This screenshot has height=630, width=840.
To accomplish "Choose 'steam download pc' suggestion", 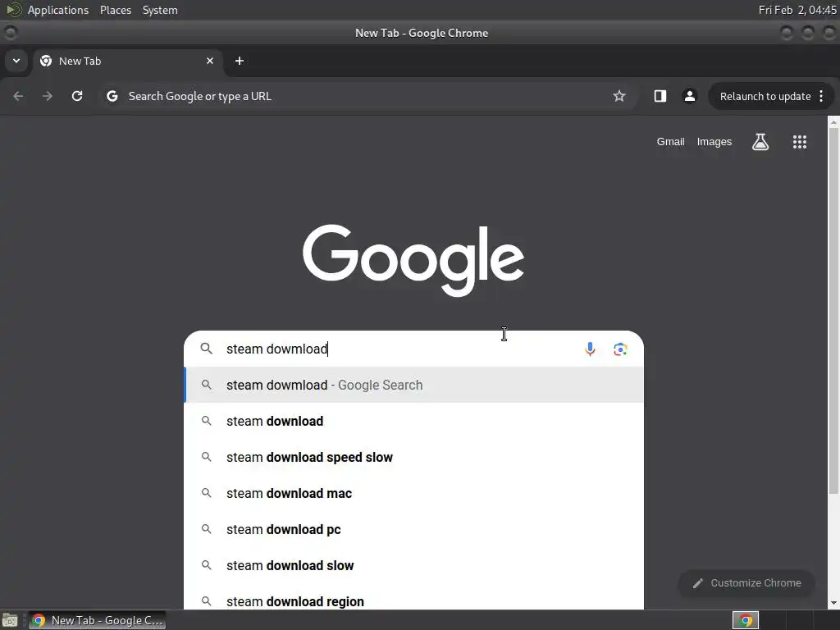I will click(x=414, y=529).
